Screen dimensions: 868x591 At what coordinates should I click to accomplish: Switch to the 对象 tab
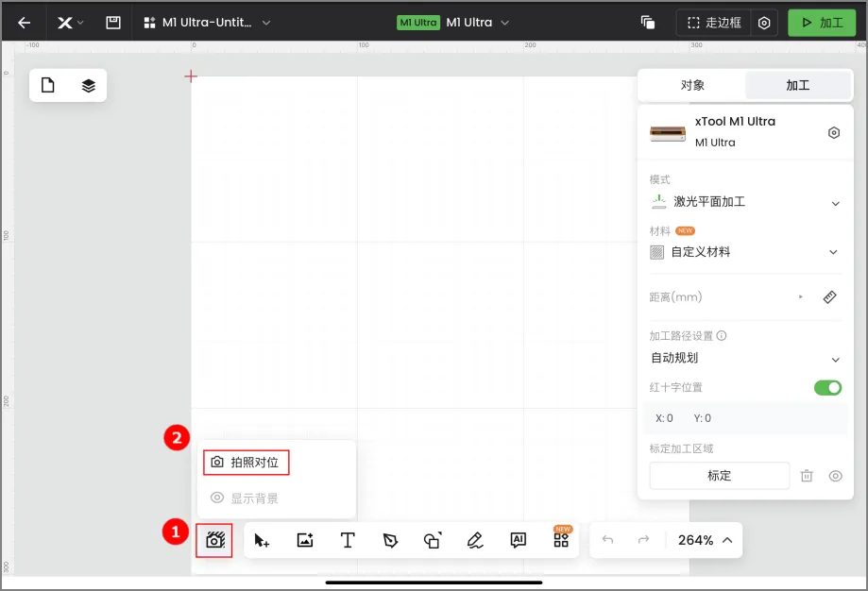(692, 85)
